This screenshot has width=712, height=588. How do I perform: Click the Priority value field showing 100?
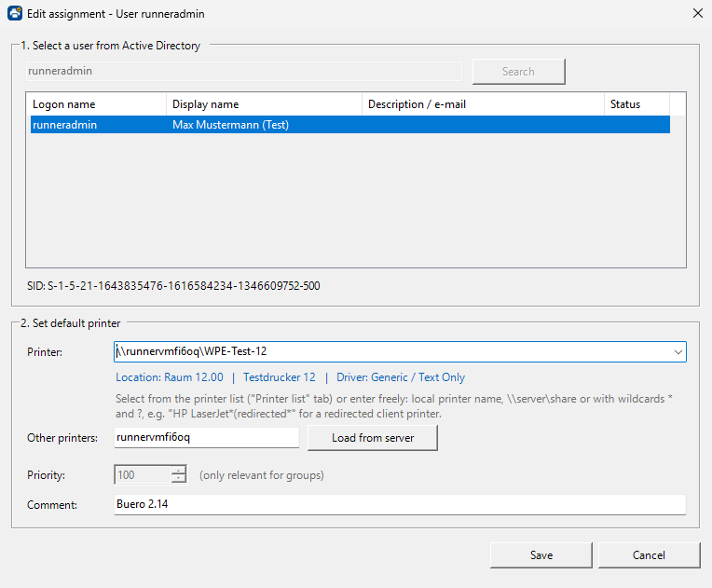coord(143,475)
